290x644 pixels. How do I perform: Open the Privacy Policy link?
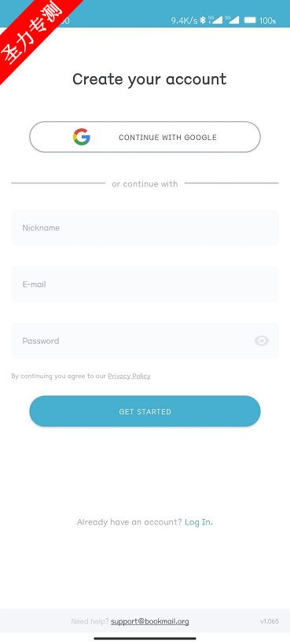(x=129, y=376)
